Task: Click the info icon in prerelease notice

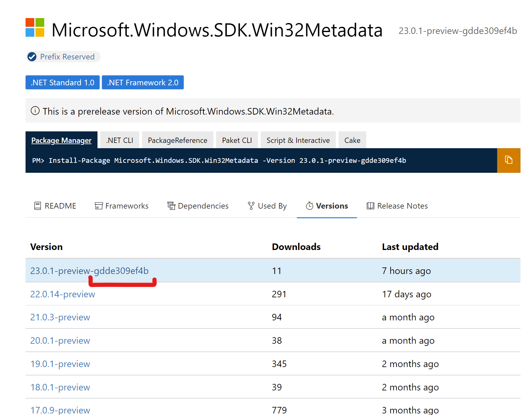Action: pos(35,111)
